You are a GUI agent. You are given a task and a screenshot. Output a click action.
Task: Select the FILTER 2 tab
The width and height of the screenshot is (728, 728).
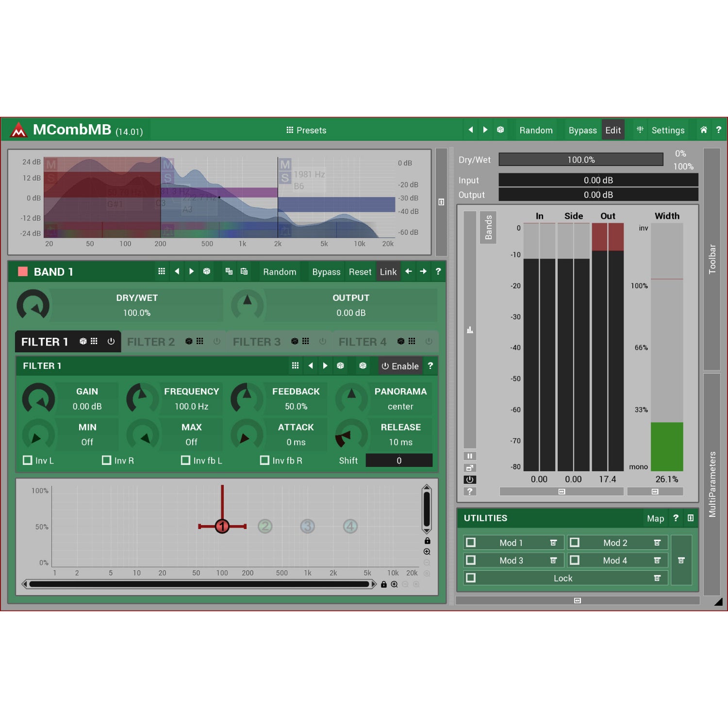point(174,342)
